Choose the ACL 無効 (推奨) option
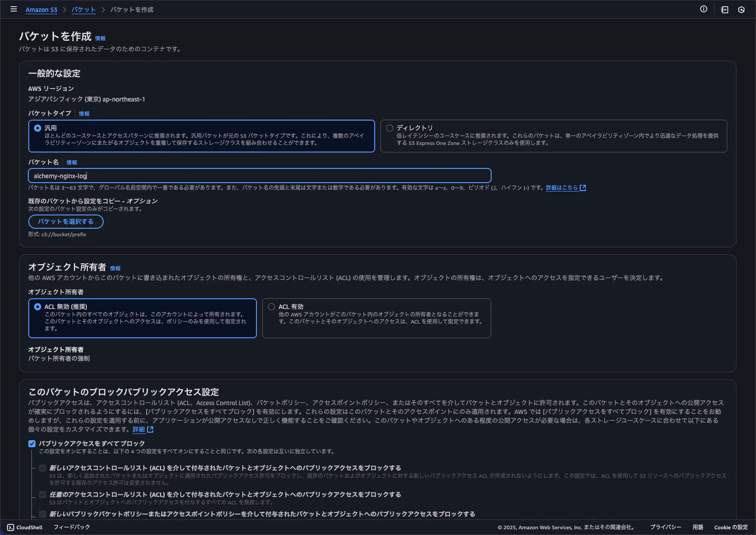756x535 pixels. 38,307
